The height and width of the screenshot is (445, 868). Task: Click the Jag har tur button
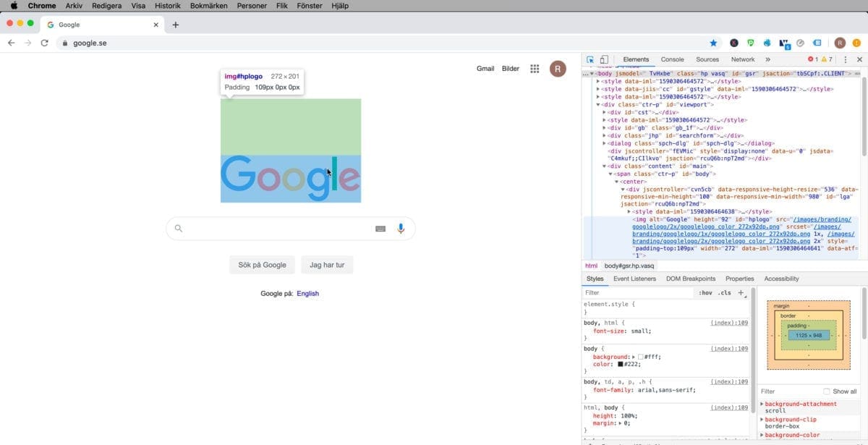click(x=327, y=265)
